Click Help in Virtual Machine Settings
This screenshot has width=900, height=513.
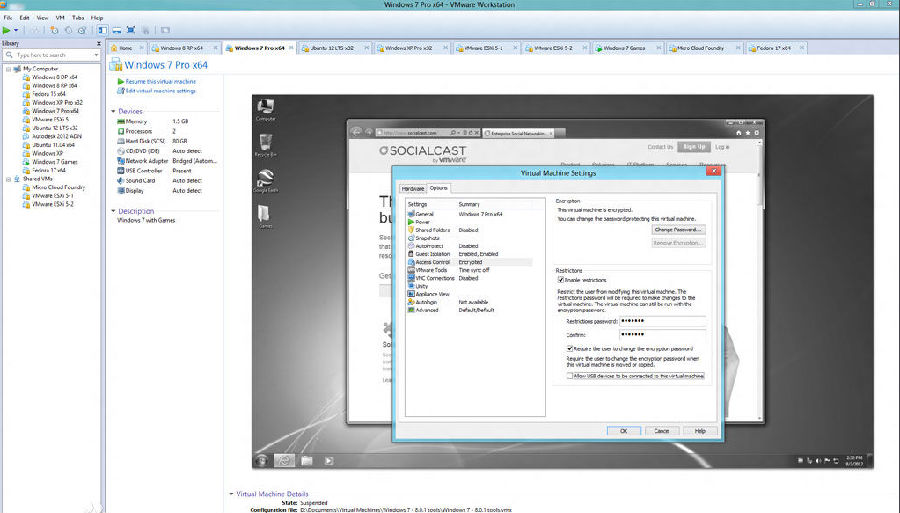pyautogui.click(x=700, y=431)
